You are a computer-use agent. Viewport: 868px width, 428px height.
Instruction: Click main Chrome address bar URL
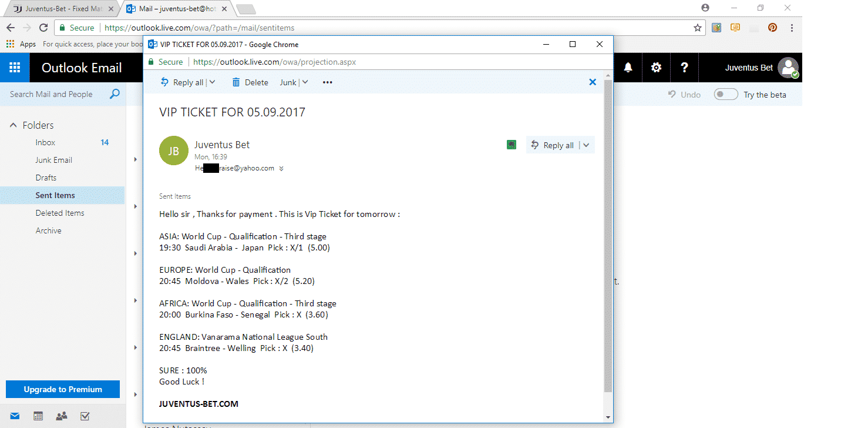point(200,28)
